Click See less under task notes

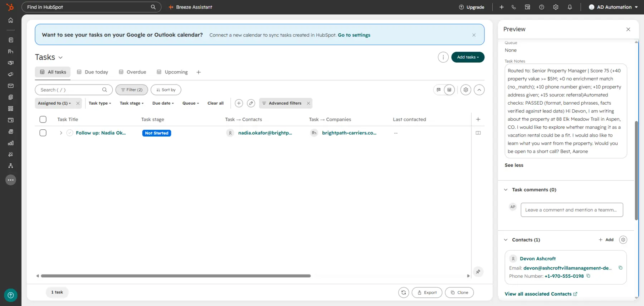tap(514, 165)
